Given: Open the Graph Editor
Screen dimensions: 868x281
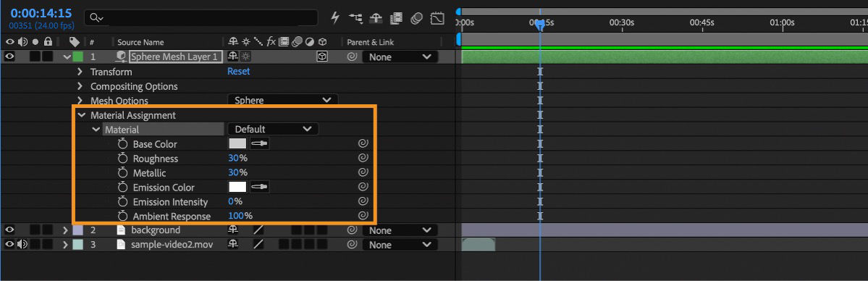Looking at the screenshot, I should point(437,17).
